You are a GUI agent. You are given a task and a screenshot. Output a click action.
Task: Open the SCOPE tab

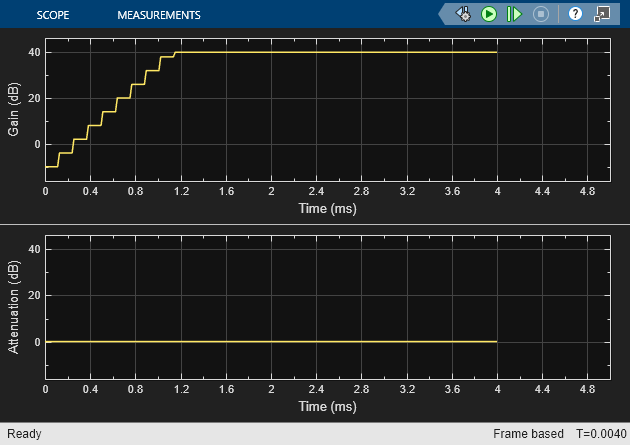53,15
